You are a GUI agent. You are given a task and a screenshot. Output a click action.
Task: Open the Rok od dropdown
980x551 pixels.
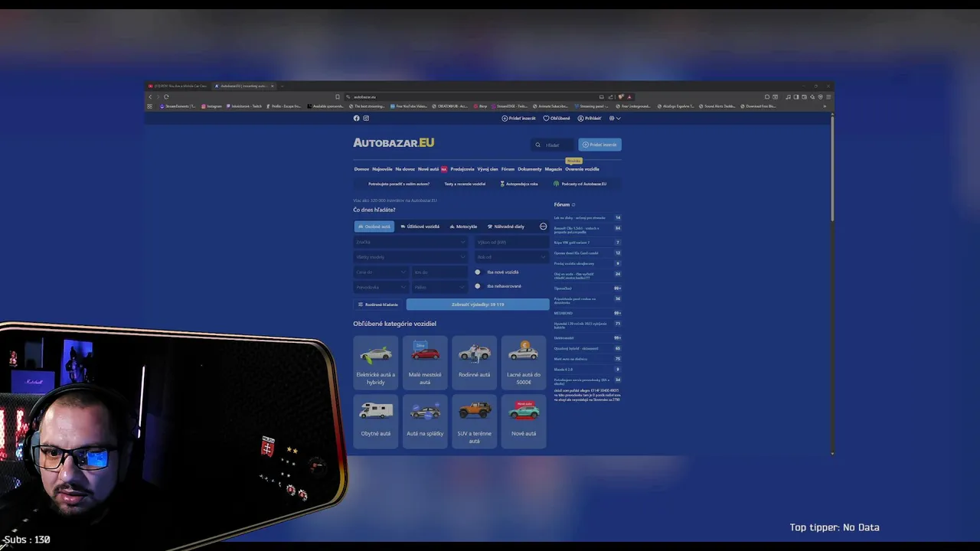pyautogui.click(x=511, y=257)
